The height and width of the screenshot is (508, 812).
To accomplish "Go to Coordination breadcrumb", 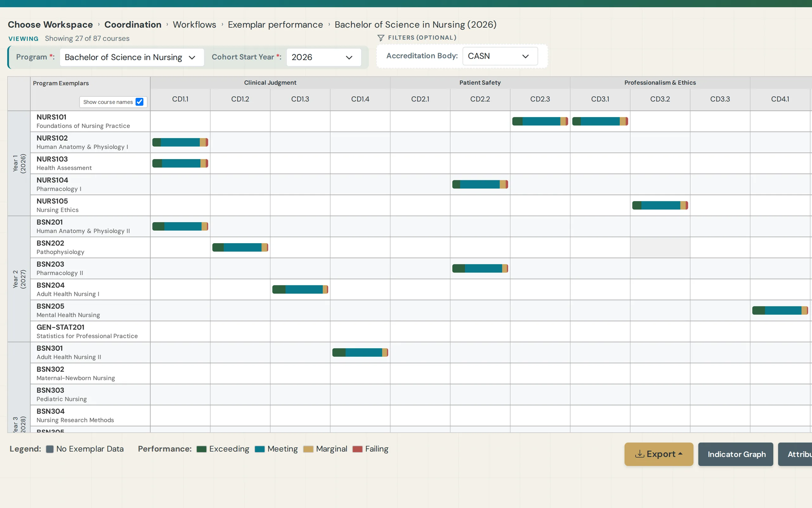I will pos(133,24).
